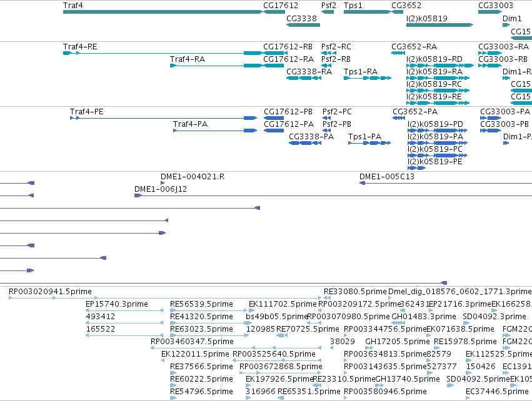Select the DME1-005C13 clone
532x401 pixels.
446,183
